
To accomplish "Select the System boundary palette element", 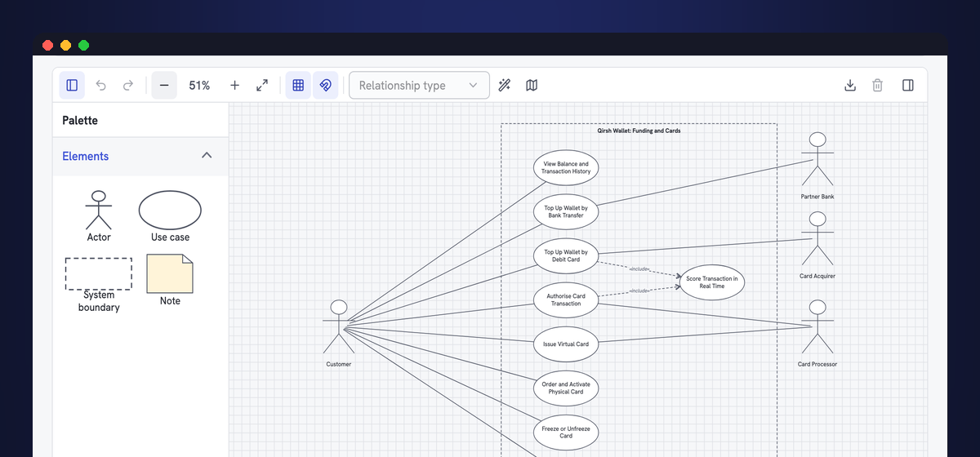I will coord(99,285).
